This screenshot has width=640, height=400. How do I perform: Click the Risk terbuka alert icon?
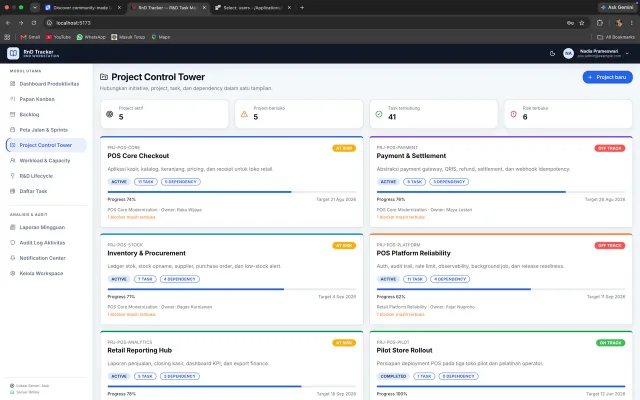513,114
